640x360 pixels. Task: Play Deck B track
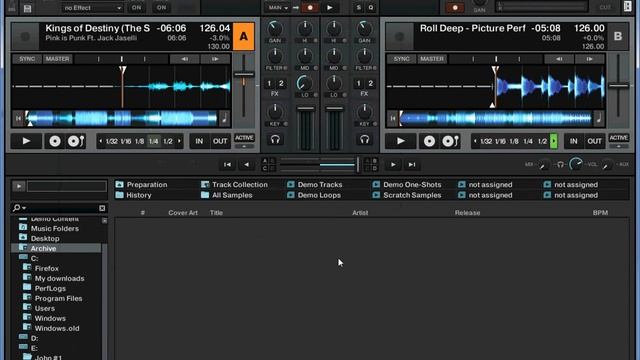tap(401, 141)
